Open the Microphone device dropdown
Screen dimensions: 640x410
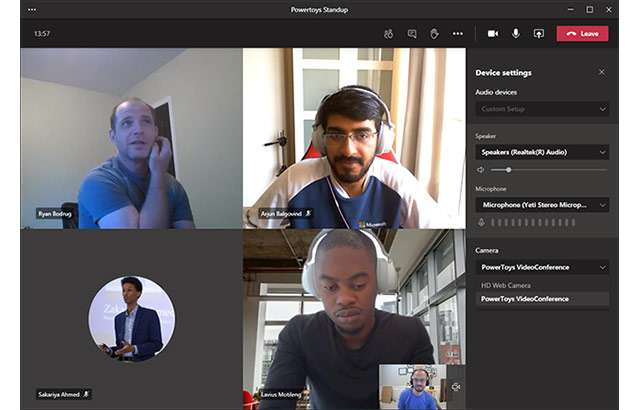pyautogui.click(x=542, y=205)
